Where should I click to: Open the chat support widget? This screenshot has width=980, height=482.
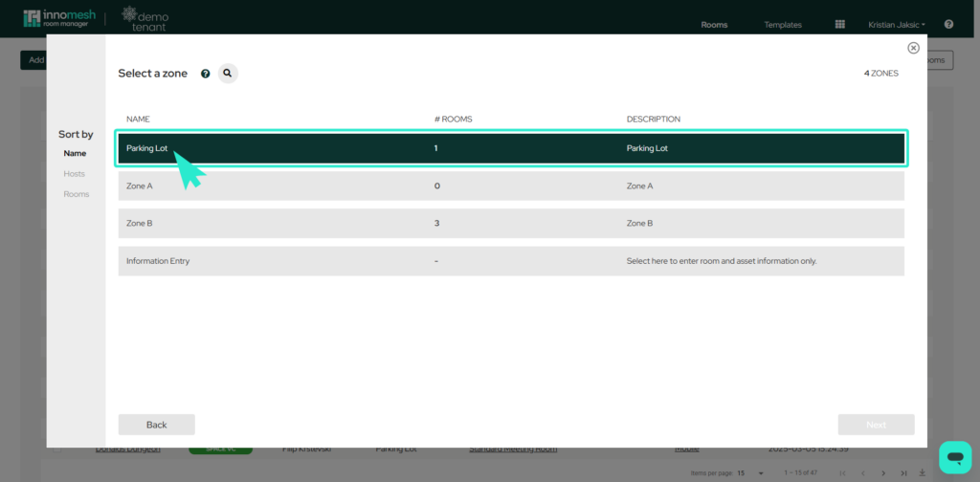click(x=954, y=457)
